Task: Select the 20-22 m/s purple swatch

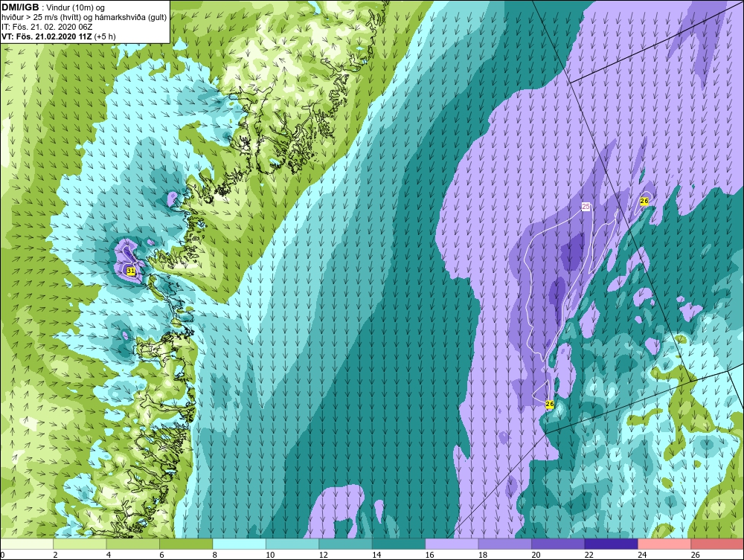Action: pyautogui.click(x=558, y=544)
